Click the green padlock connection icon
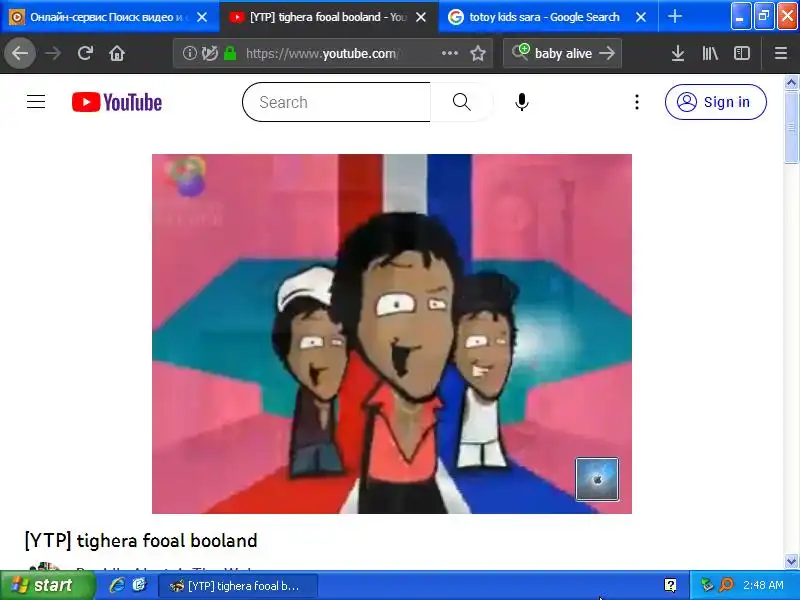 pyautogui.click(x=230, y=53)
